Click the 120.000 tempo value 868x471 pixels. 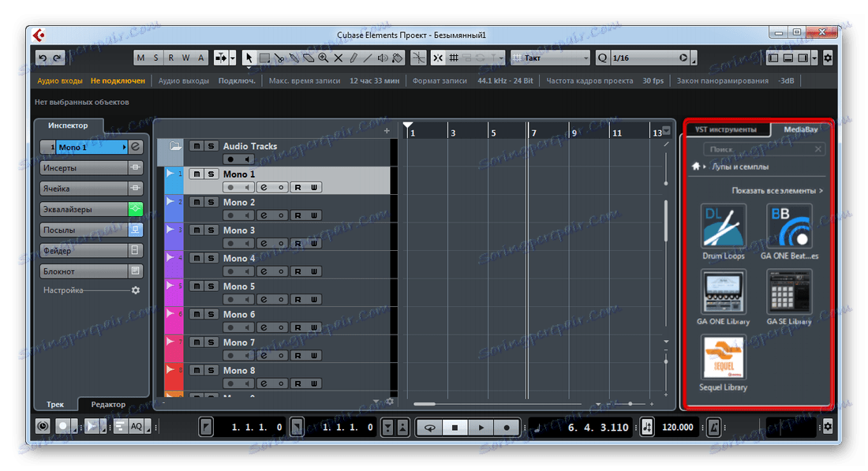[678, 428]
